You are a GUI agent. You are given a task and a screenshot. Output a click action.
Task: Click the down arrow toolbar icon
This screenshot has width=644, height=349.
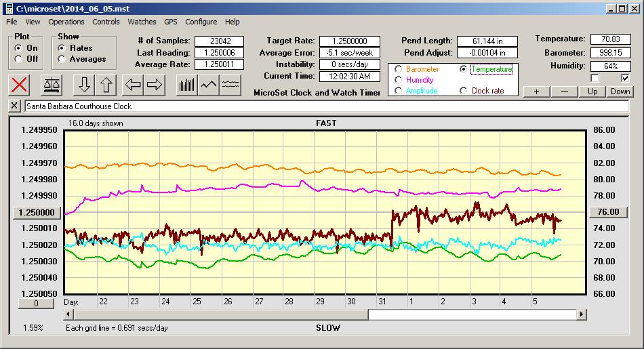tap(84, 85)
